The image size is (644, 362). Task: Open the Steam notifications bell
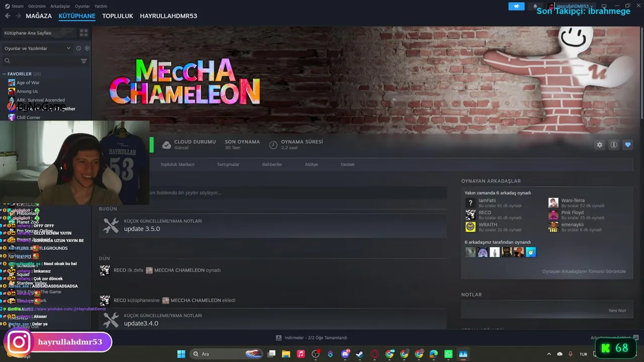coord(535,6)
